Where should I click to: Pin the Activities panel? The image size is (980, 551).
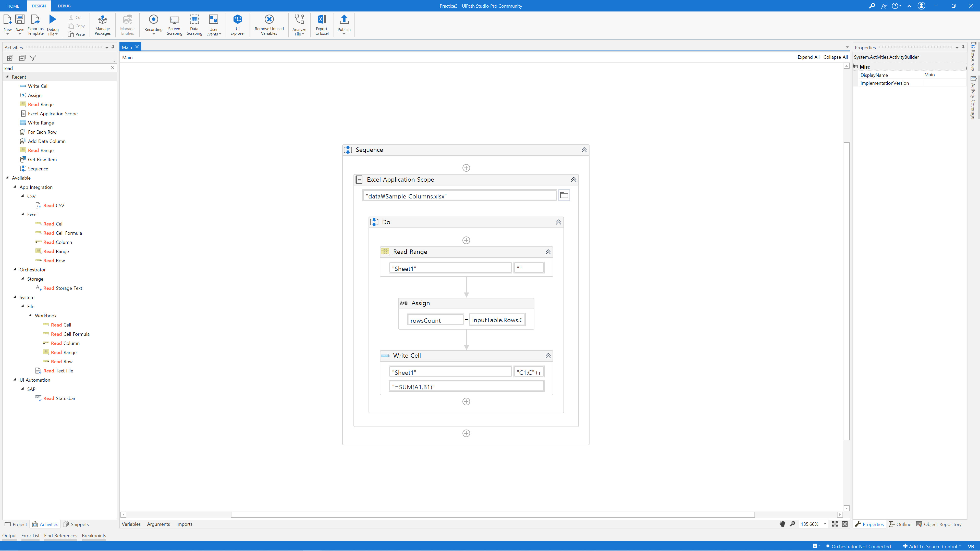click(x=113, y=47)
